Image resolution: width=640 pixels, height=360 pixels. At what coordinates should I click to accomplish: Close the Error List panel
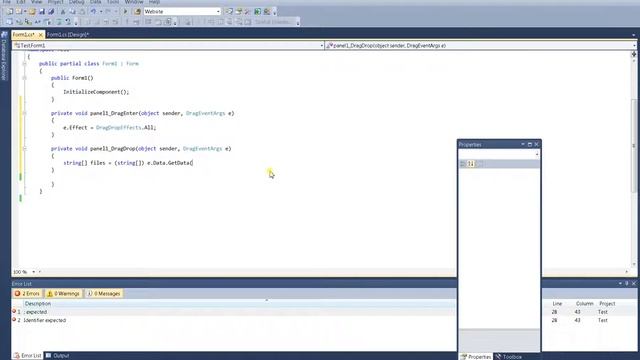[x=634, y=284]
